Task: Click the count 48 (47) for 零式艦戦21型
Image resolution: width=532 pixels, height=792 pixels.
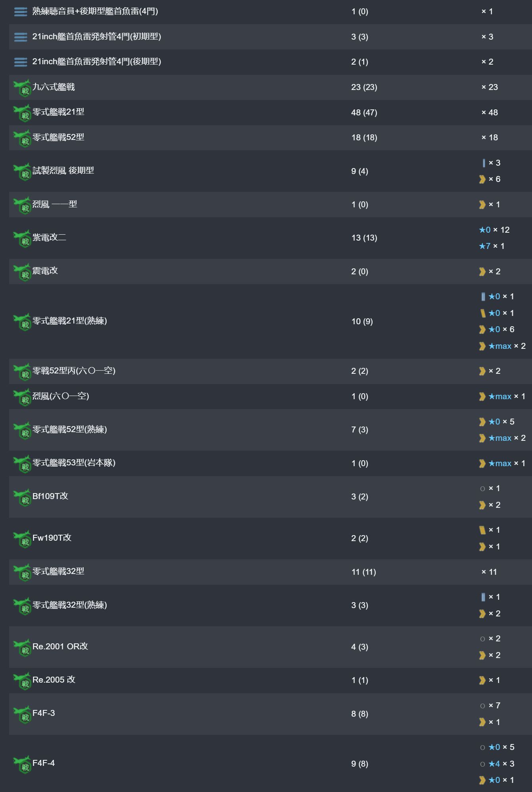Action: [364, 113]
